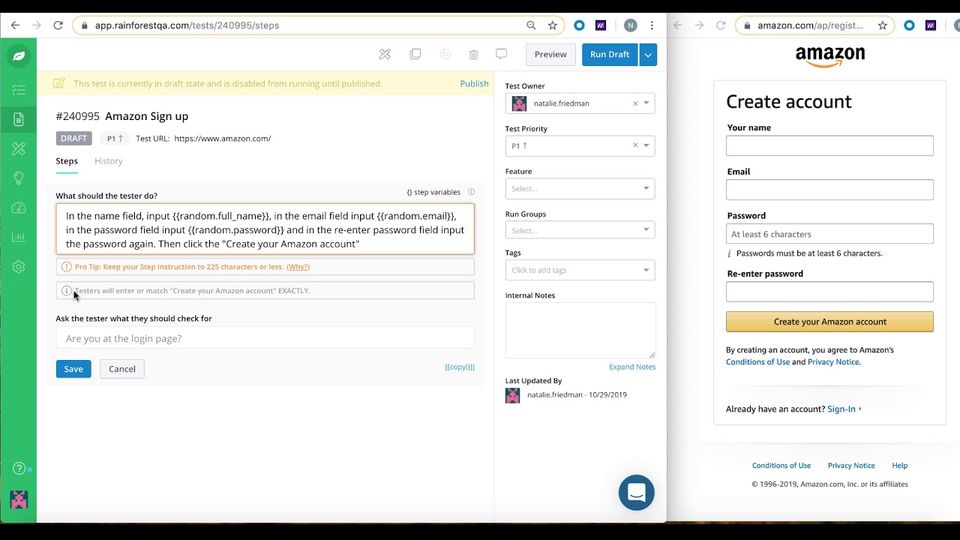This screenshot has width=960, height=540.
Task: Expand the Test Priority dropdown
Action: click(x=646, y=146)
